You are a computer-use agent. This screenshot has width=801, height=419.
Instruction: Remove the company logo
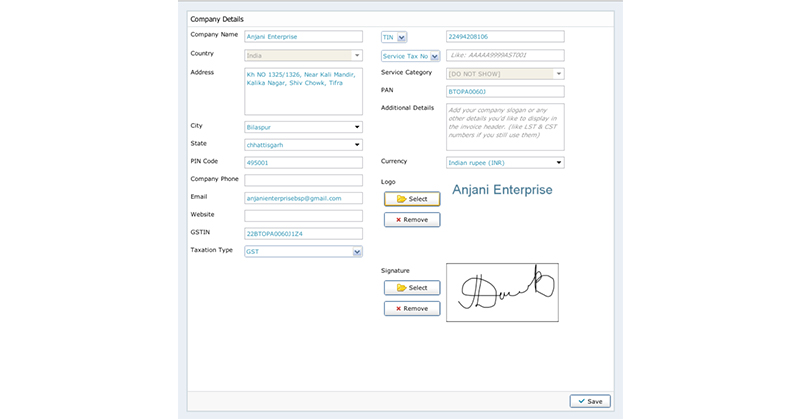pyautogui.click(x=412, y=219)
